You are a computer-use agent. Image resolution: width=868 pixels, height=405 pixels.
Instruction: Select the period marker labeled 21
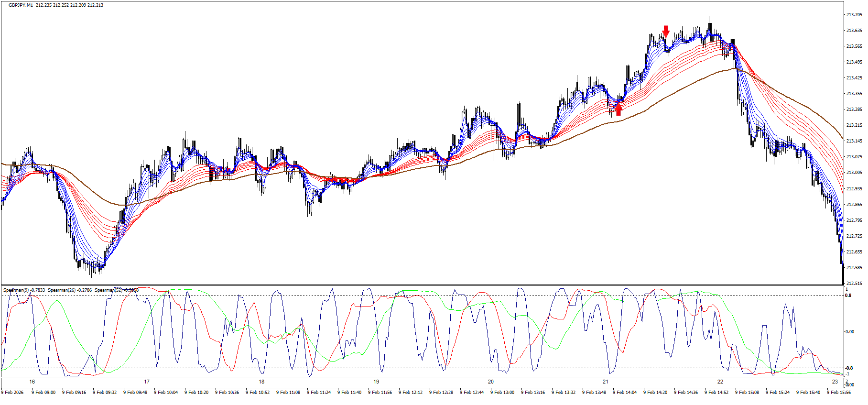coord(606,382)
